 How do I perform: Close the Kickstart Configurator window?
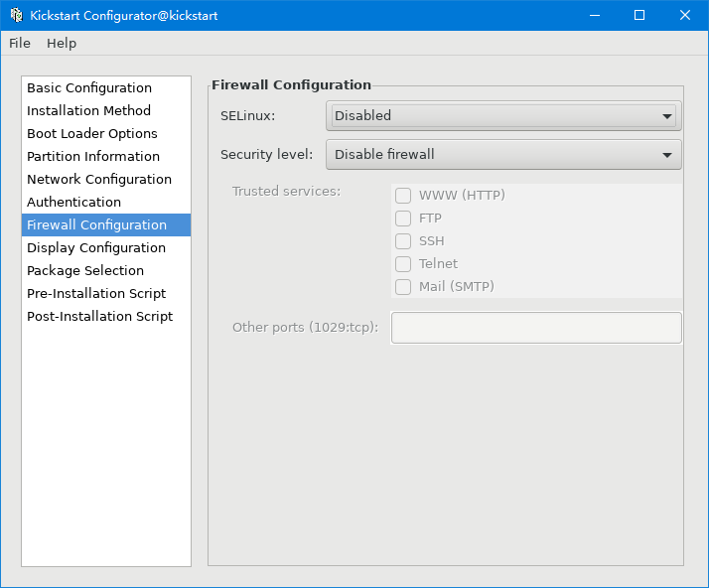(x=685, y=15)
